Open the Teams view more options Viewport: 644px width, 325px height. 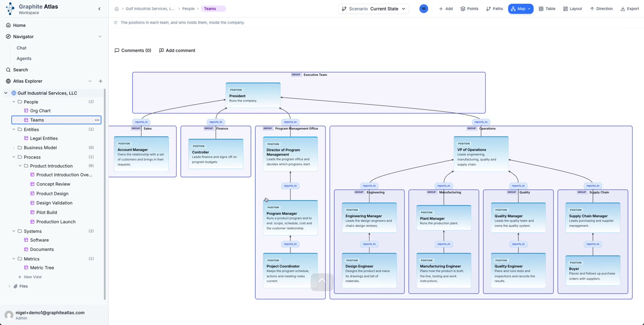97,120
